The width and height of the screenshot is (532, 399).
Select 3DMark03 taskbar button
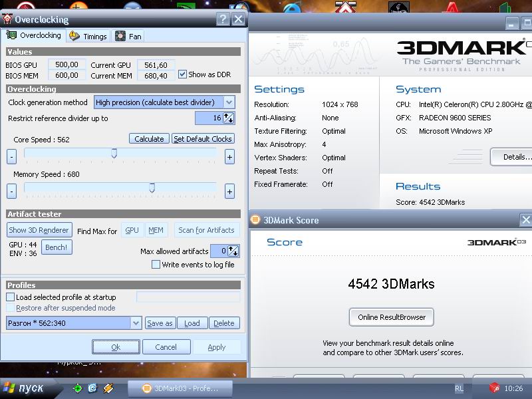(180, 388)
